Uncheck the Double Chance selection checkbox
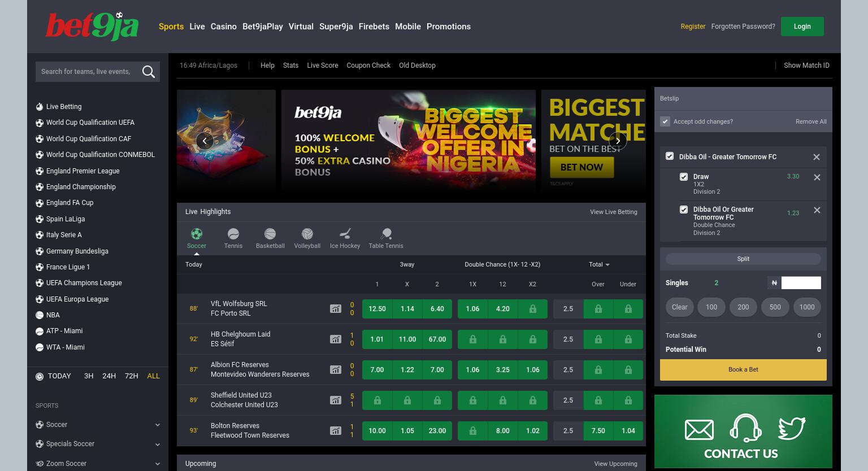 [684, 210]
